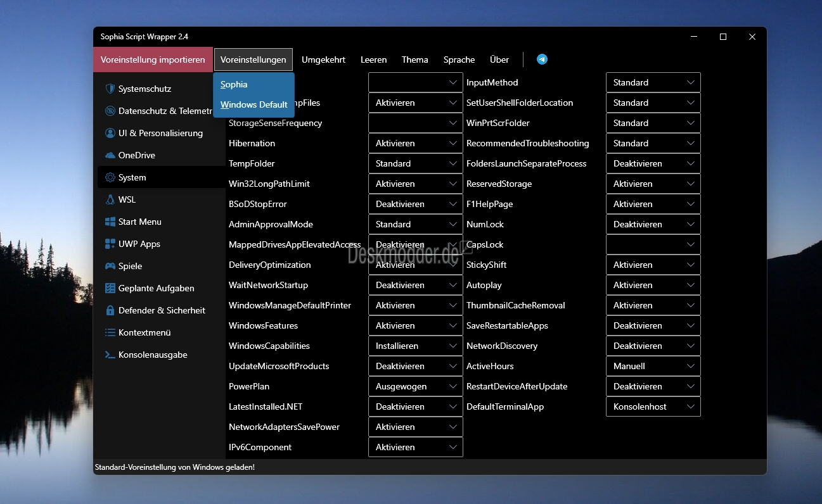The height and width of the screenshot is (504, 822).
Task: Open the AdminApprovalMode dropdown
Action: tap(416, 224)
